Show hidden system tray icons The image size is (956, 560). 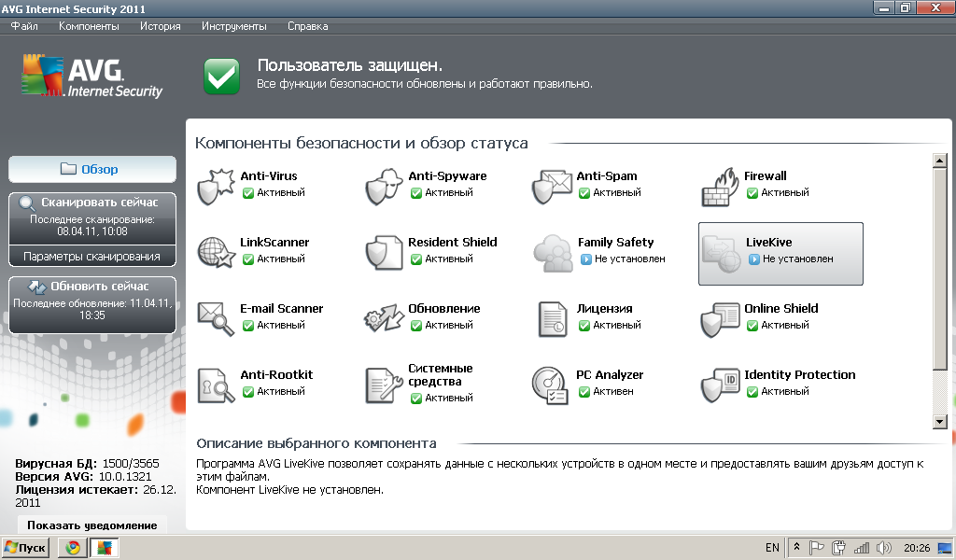coord(797,548)
